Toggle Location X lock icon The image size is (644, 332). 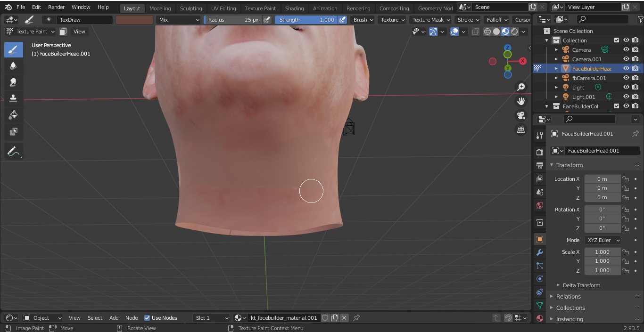pyautogui.click(x=626, y=179)
